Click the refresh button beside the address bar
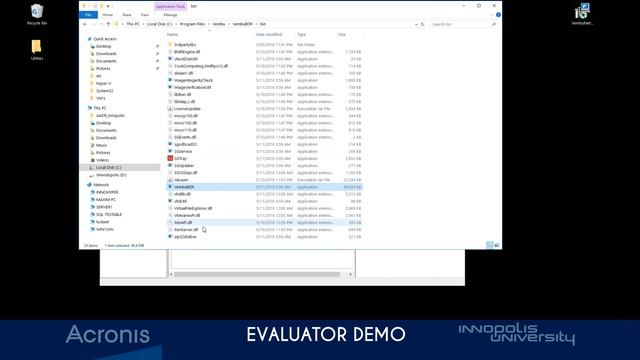Screen dimensions: 640x360 pos(422,24)
